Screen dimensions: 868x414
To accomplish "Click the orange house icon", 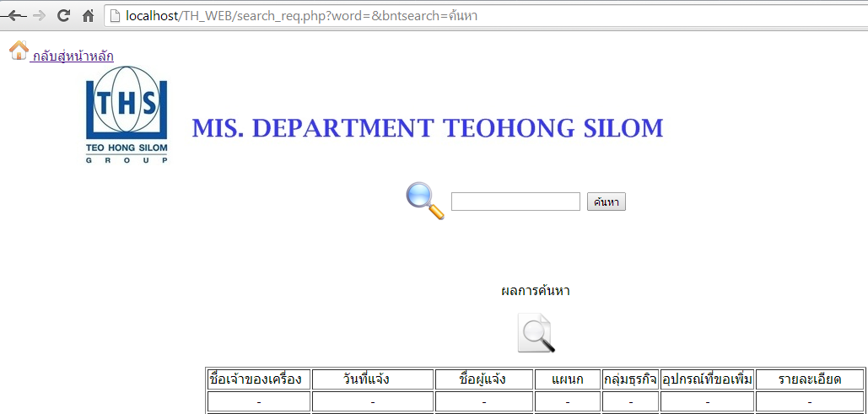I will [x=19, y=51].
